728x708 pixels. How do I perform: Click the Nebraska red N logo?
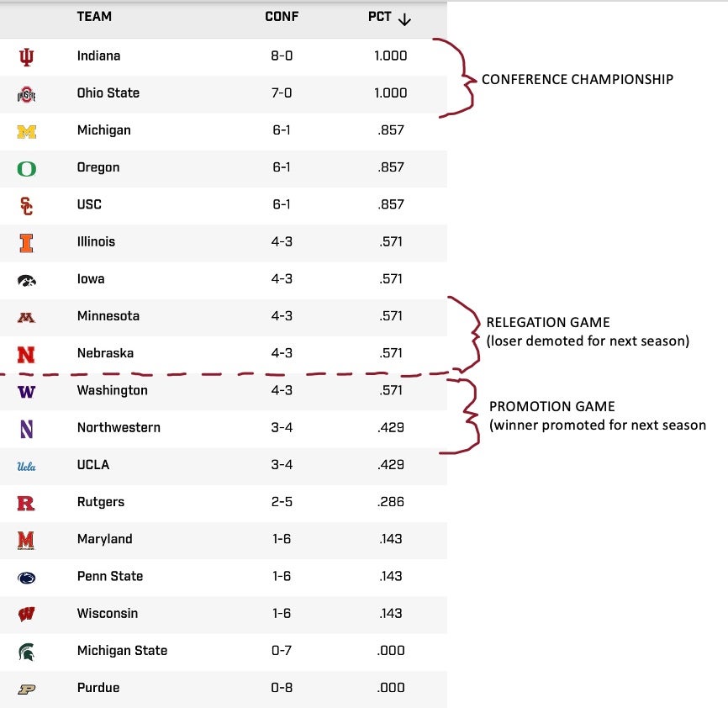[x=27, y=354]
